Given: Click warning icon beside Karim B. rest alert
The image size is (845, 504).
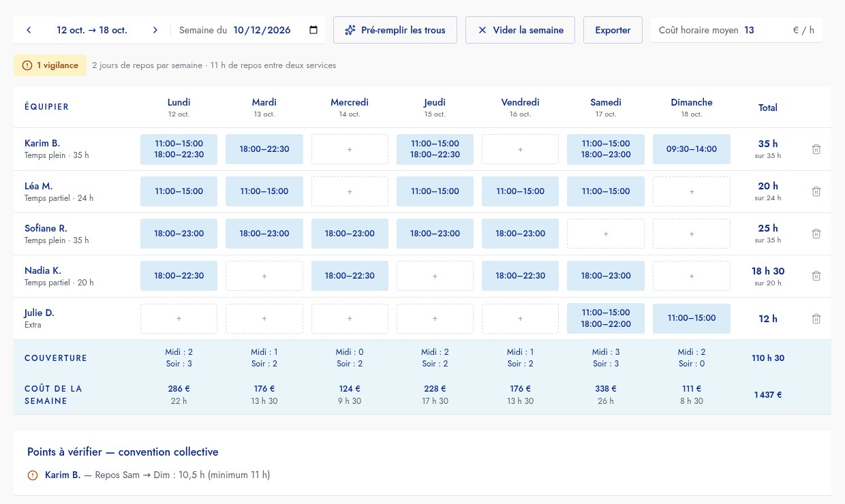Looking at the screenshot, I should (33, 475).
